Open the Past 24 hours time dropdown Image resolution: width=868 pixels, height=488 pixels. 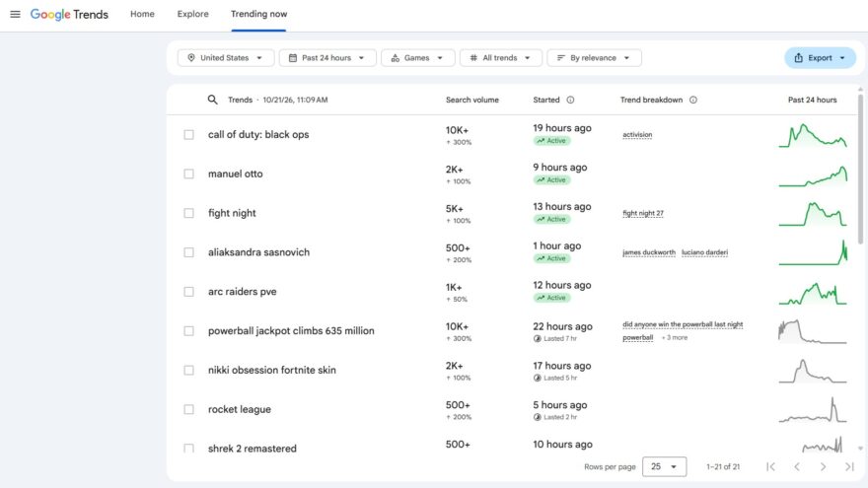tap(327, 57)
